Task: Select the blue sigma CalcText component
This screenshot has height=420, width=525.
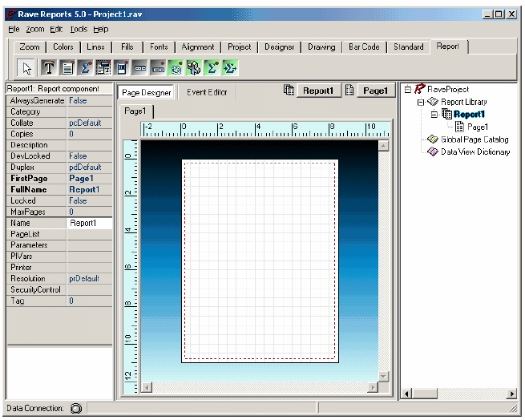Action: 85,67
